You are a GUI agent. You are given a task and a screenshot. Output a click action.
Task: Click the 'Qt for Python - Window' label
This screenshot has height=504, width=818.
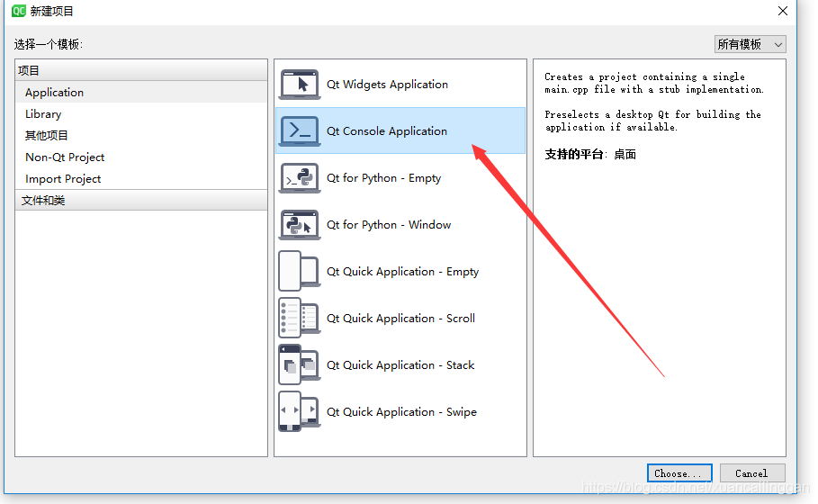click(389, 225)
